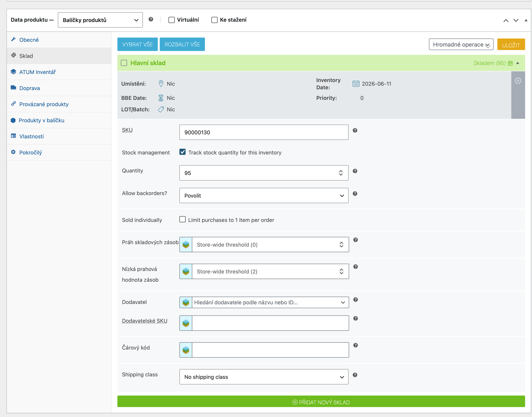532x417 pixels.
Task: Select the Hlavní sklad inventory checkbox
Action: click(x=124, y=63)
